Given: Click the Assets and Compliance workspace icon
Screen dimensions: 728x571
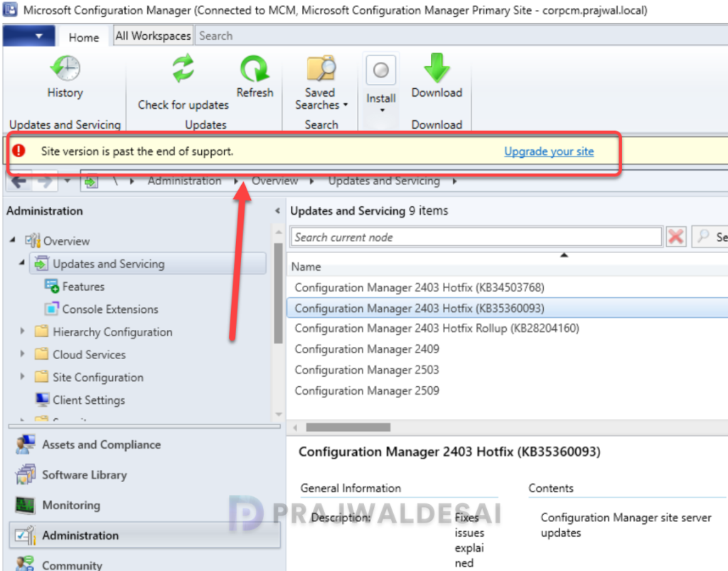Looking at the screenshot, I should [x=25, y=444].
